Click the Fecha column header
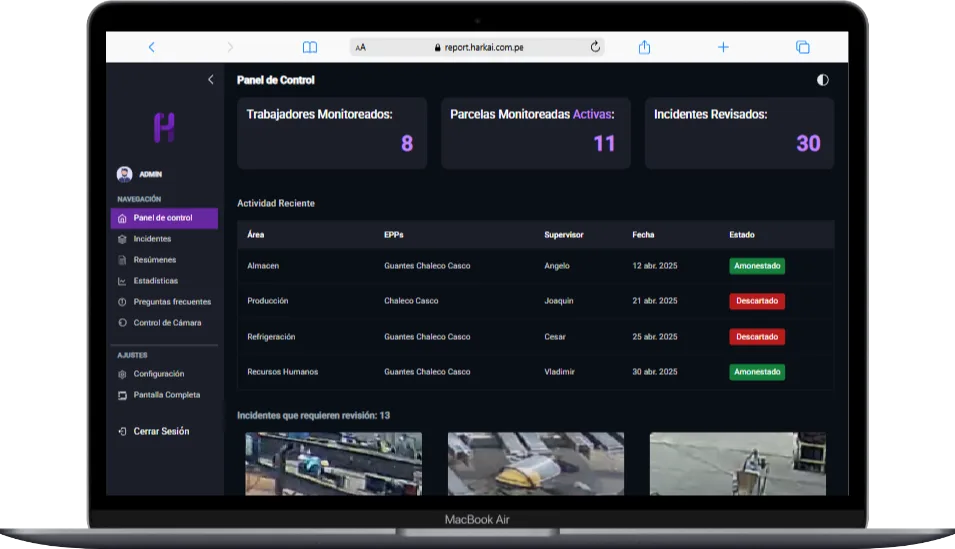Viewport: 955px width, 549px height. pos(643,235)
